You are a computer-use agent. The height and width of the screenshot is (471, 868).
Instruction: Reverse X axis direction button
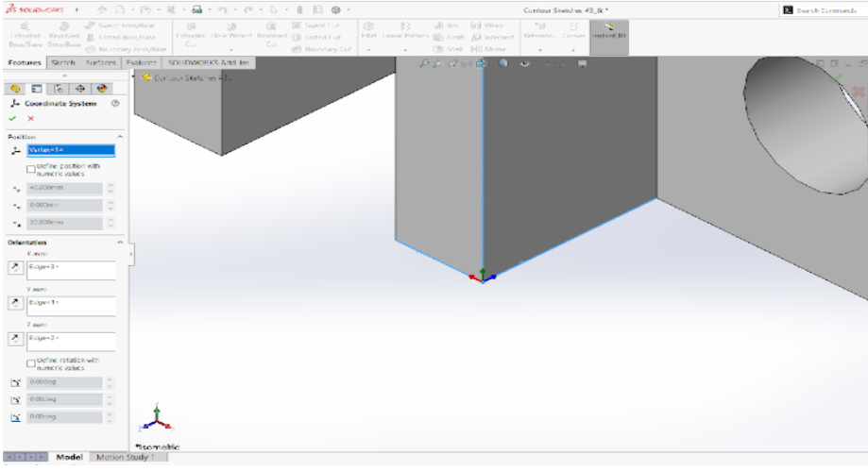(x=14, y=270)
